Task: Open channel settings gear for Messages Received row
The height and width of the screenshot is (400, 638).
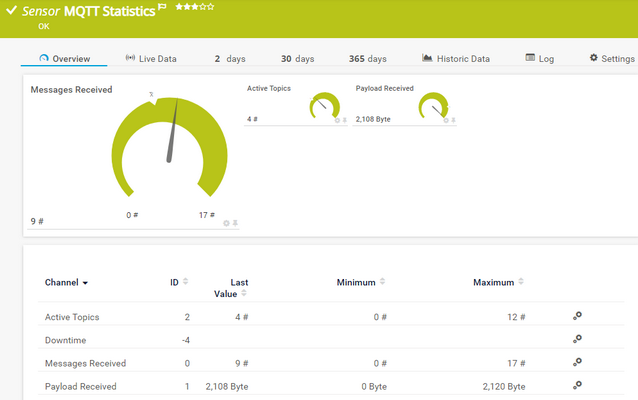Action: coord(577,362)
